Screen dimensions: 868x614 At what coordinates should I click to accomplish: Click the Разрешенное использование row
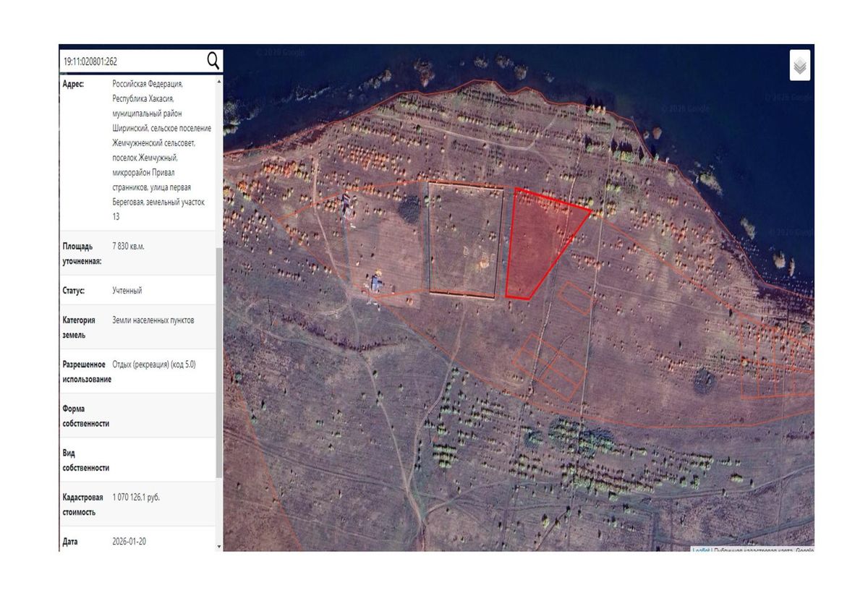pos(137,371)
